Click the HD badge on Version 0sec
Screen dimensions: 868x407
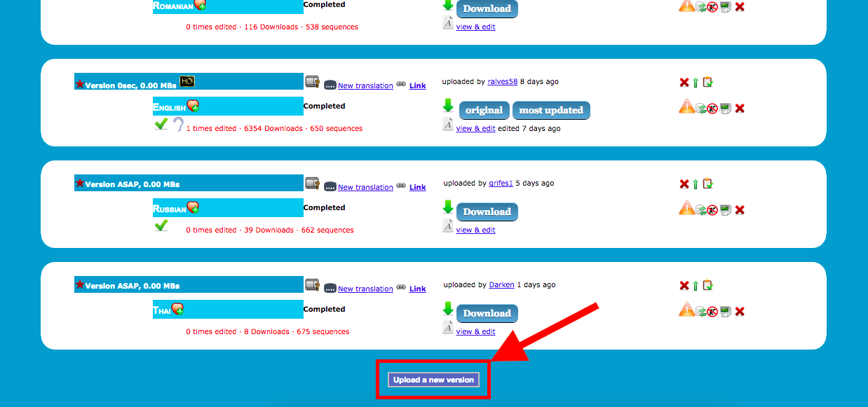(x=187, y=81)
